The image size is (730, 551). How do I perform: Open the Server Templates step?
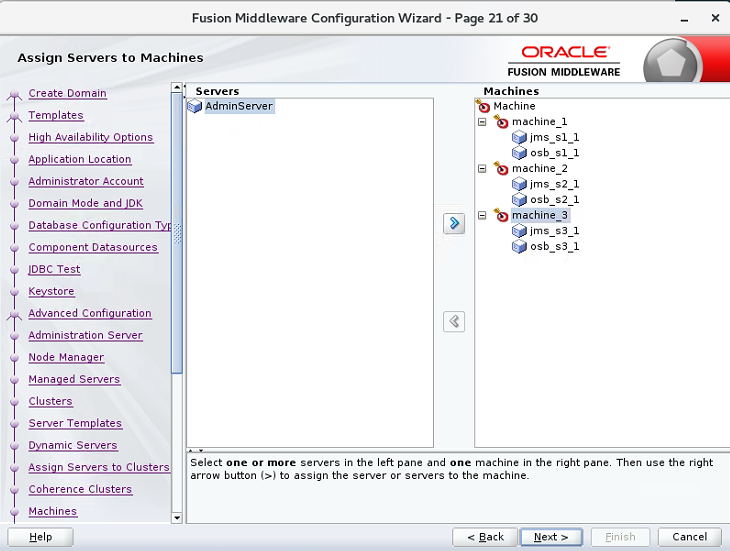[75, 423]
